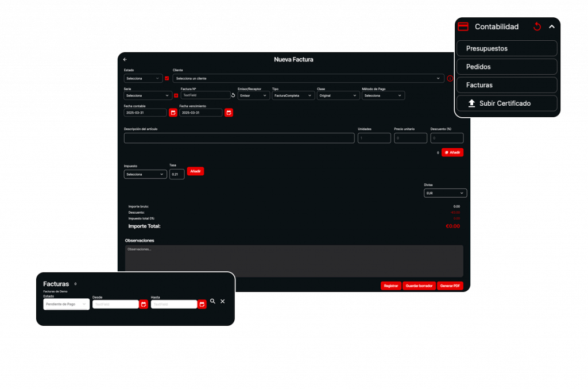The height and width of the screenshot is (389, 588).
Task: Open the calendar picker for Fecha vencimiento
Action: point(229,113)
